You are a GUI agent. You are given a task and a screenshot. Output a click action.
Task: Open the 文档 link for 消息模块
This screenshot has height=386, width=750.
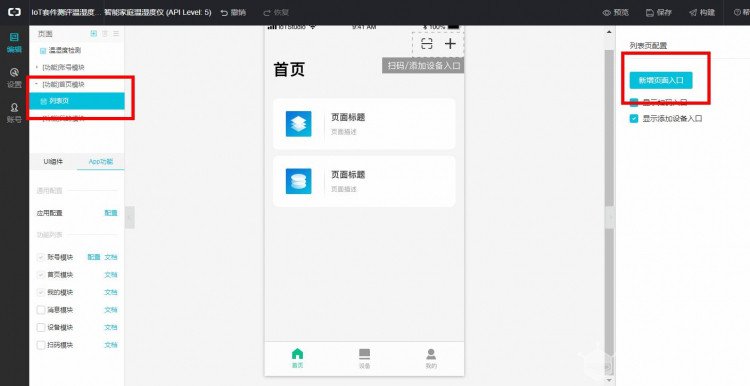[x=111, y=310]
